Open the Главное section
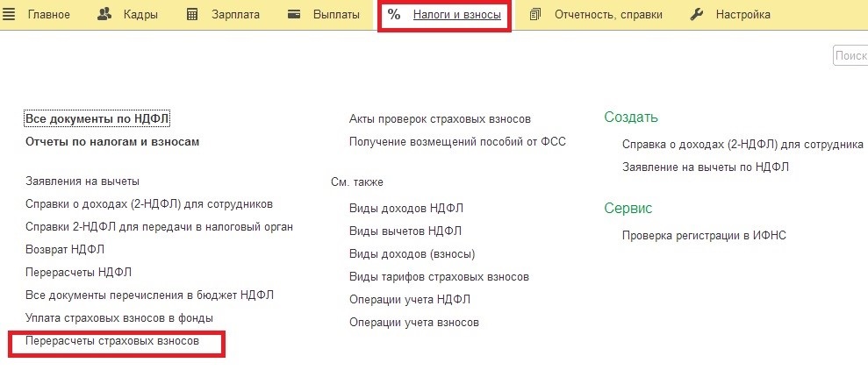 [49, 14]
